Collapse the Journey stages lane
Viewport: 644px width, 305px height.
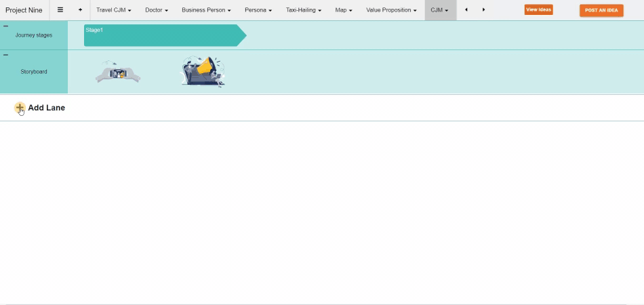click(6, 26)
